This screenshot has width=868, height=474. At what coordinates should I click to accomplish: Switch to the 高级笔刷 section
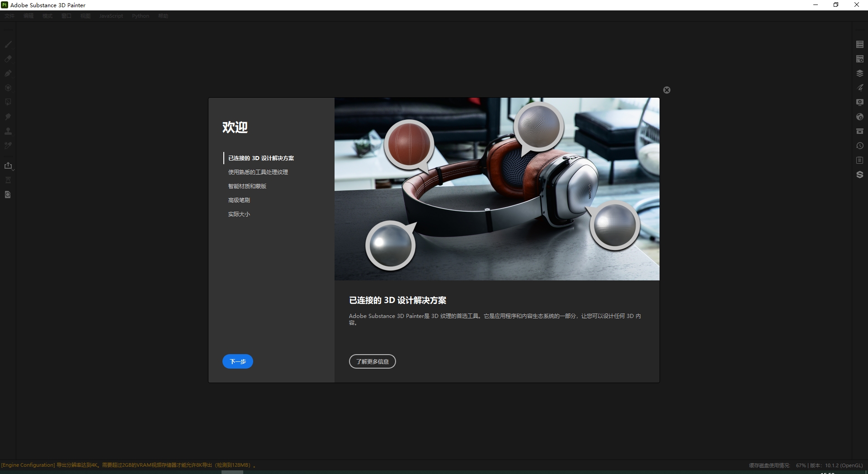pos(239,200)
